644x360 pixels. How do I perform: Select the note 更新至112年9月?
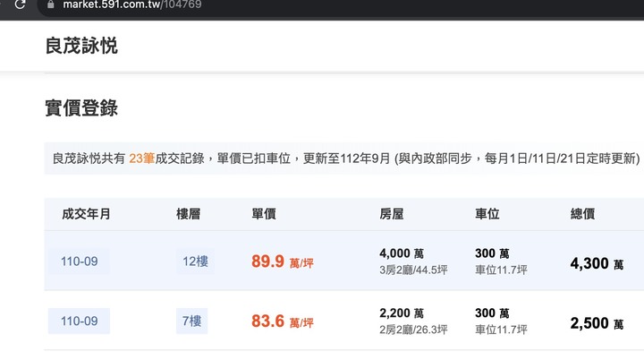(346, 159)
